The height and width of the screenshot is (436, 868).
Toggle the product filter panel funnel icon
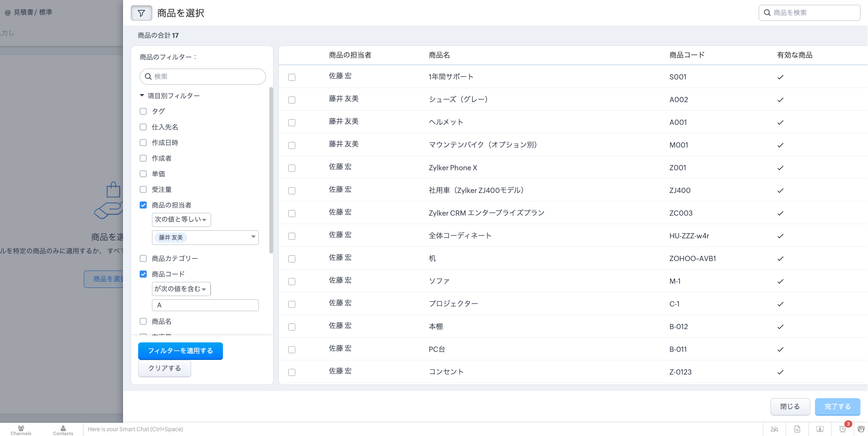[x=142, y=13]
